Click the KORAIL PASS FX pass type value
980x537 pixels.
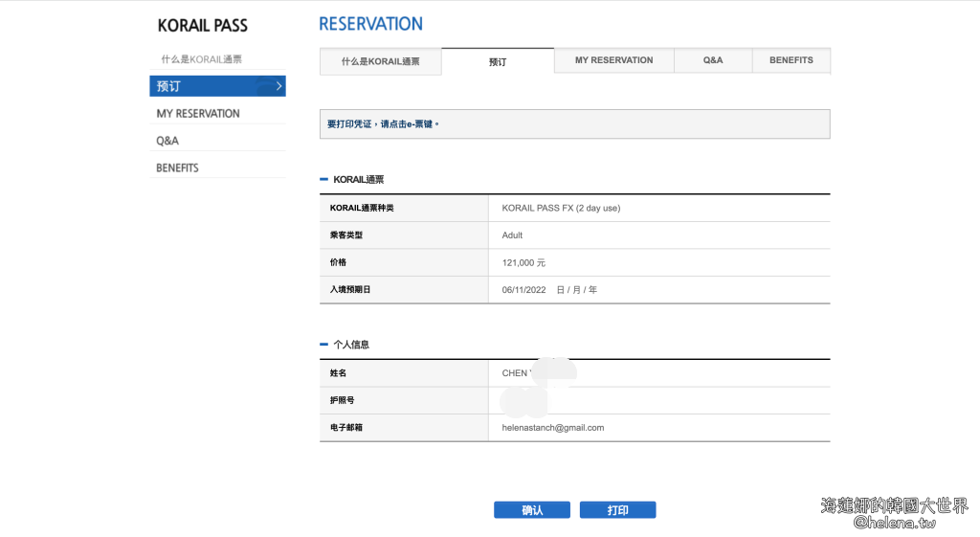(567, 208)
